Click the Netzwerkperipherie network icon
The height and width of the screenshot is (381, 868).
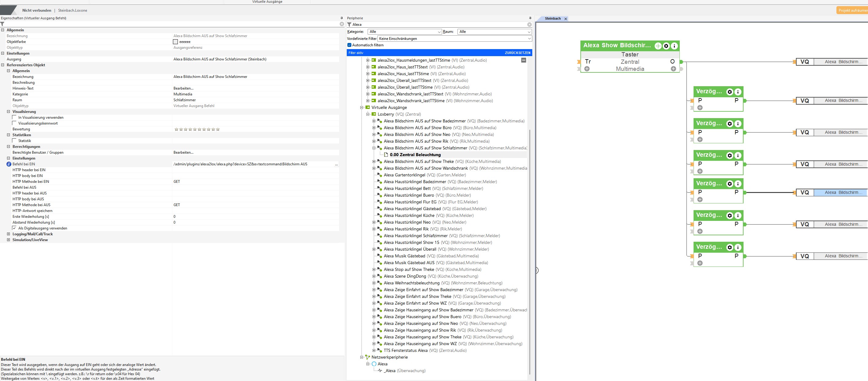click(368, 357)
